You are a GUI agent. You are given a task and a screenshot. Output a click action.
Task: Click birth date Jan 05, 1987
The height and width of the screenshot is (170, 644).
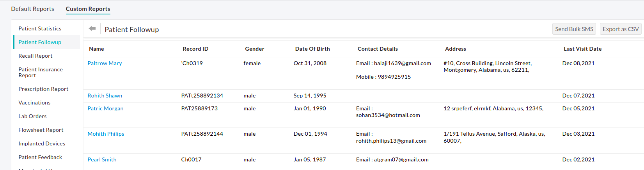[x=310, y=159]
